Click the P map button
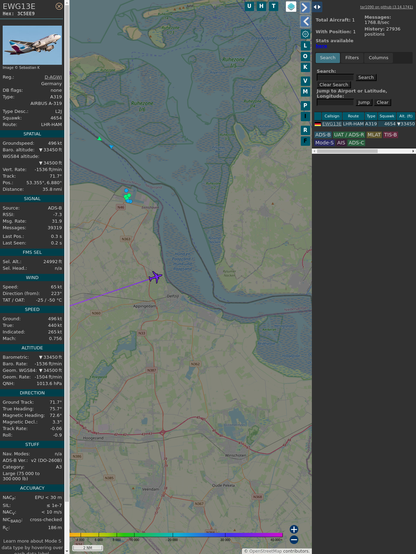The height and width of the screenshot is (554, 416). (305, 106)
